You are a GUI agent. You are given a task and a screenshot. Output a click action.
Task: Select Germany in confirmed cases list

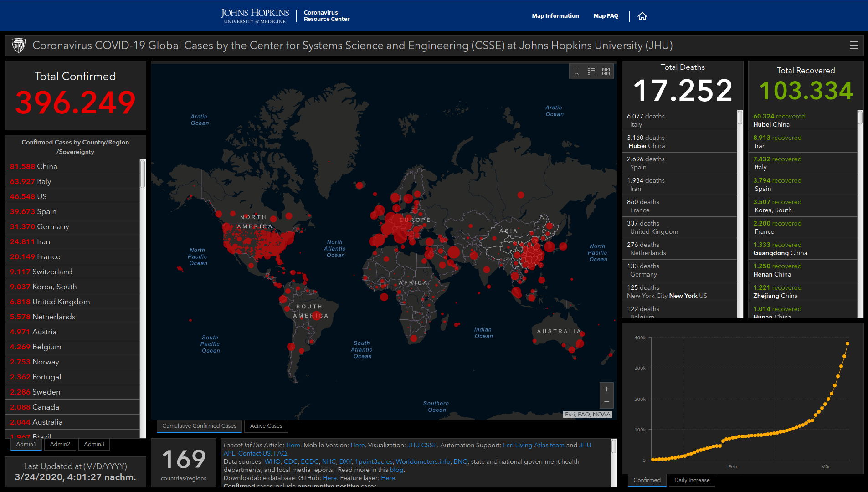(x=53, y=226)
